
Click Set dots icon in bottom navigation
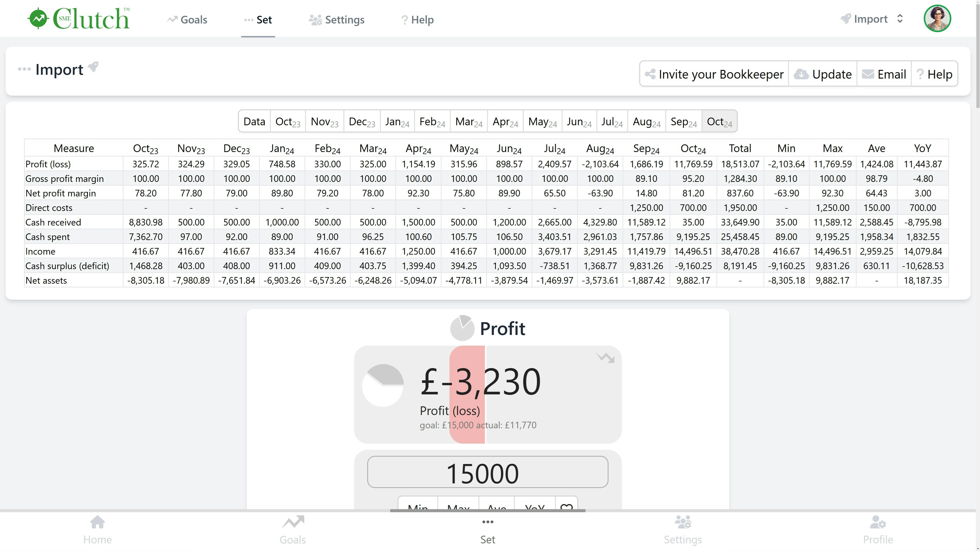488,522
